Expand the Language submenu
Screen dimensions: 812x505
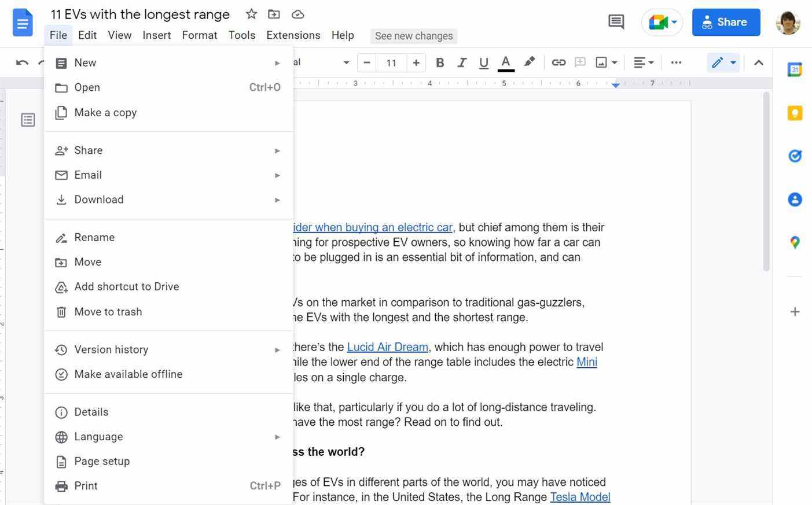[x=168, y=437]
